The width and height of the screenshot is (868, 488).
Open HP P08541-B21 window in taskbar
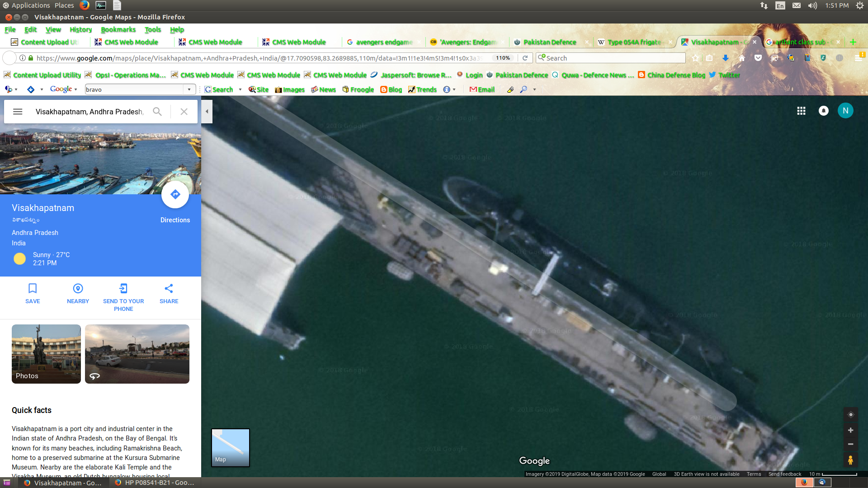point(155,483)
